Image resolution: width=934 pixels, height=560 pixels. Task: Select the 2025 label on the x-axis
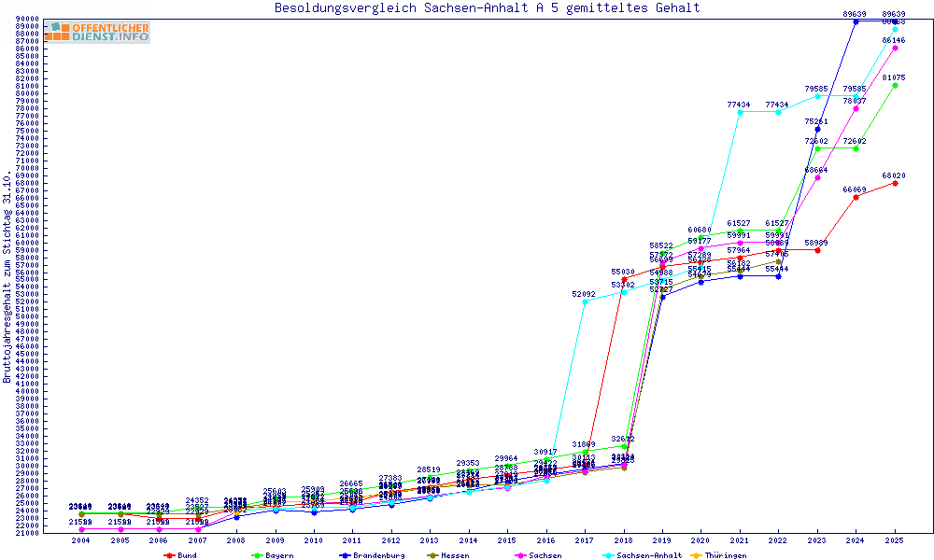(x=895, y=540)
